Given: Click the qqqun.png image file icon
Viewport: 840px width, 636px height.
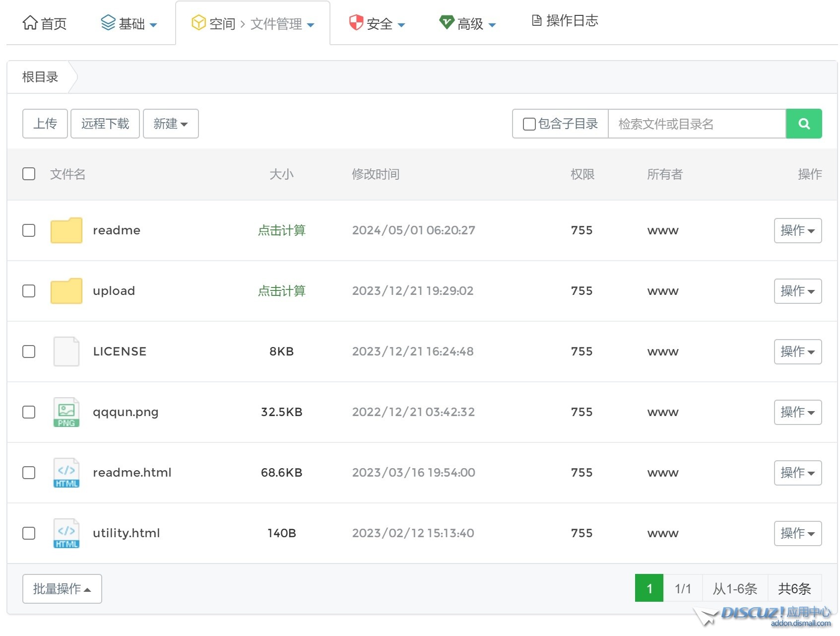Looking at the screenshot, I should click(66, 412).
